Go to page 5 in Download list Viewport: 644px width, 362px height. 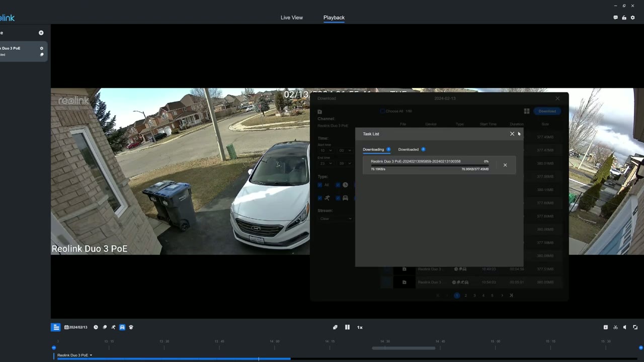click(x=493, y=296)
